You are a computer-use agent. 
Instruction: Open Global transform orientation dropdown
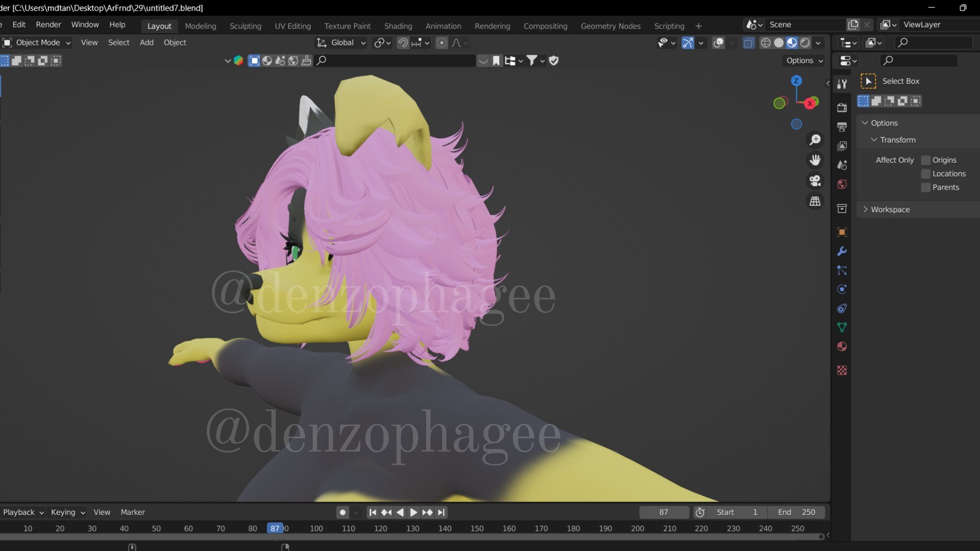click(341, 43)
